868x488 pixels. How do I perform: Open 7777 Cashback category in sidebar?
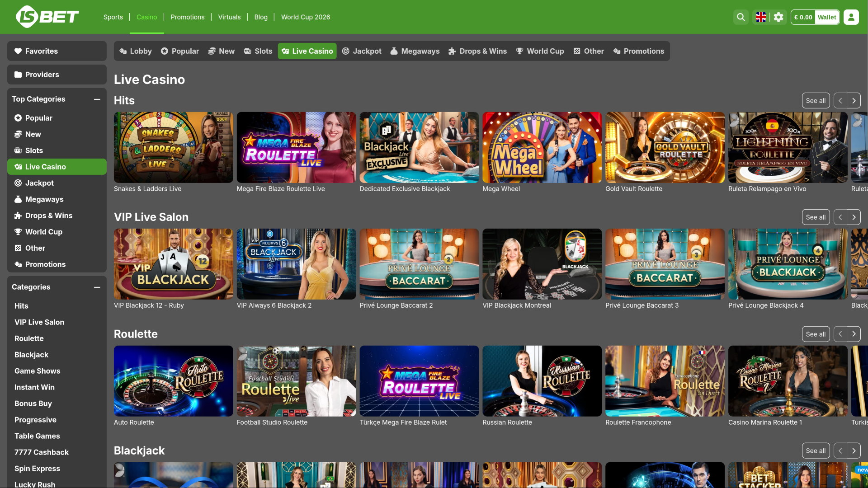[x=42, y=452]
